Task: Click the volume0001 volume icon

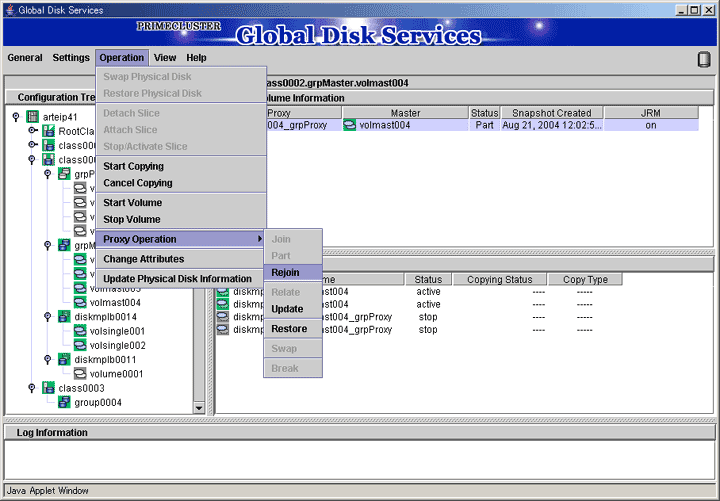Action: coord(80,374)
